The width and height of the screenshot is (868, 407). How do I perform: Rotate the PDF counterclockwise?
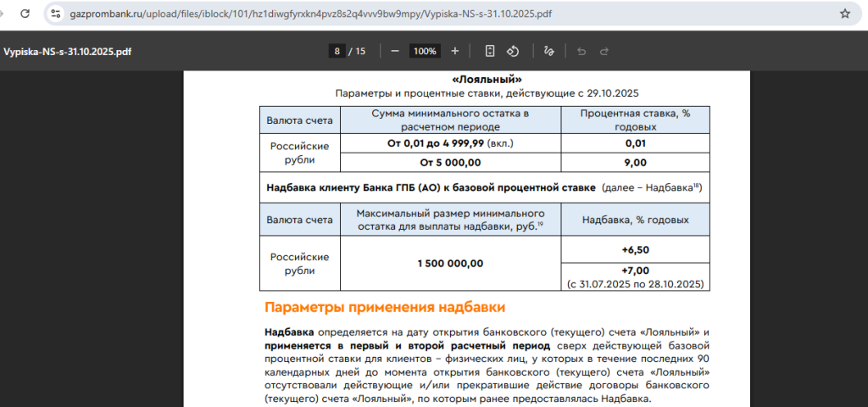[x=513, y=51]
